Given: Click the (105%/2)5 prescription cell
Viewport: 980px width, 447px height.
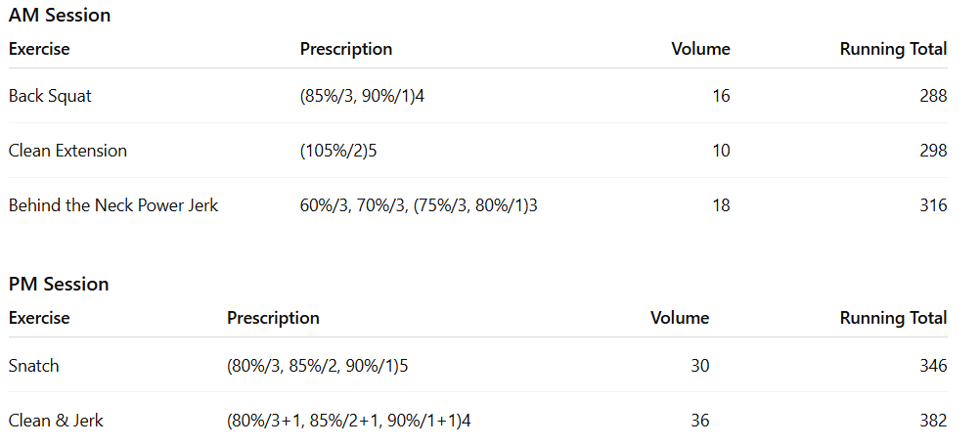Looking at the screenshot, I should [338, 151].
